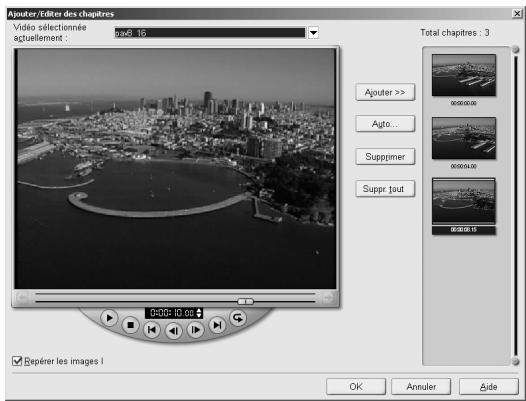Click the Stop button
526x401 pixels.
click(130, 325)
